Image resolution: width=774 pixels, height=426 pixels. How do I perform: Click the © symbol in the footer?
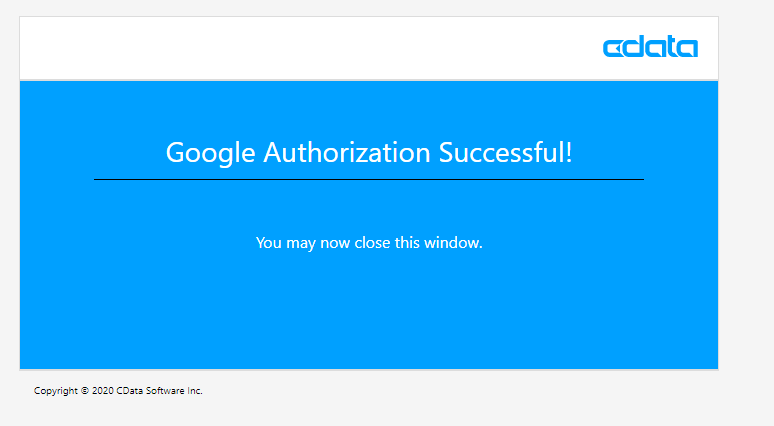pyautogui.click(x=85, y=391)
